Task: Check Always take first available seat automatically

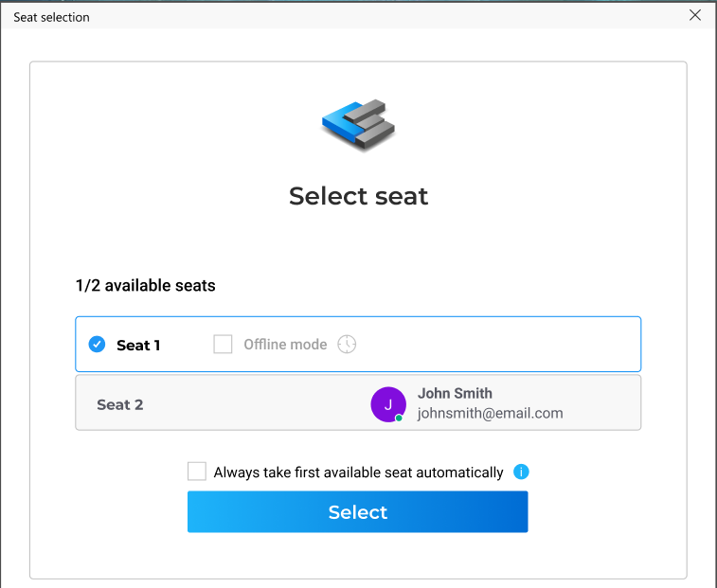Action: tap(197, 472)
